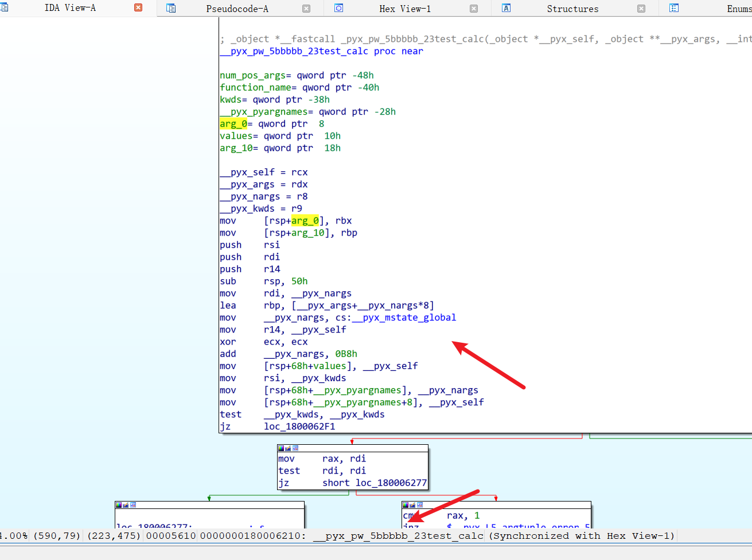752x560 pixels.
Task: Click the 'push rdi' instruction
Action: (x=250, y=257)
